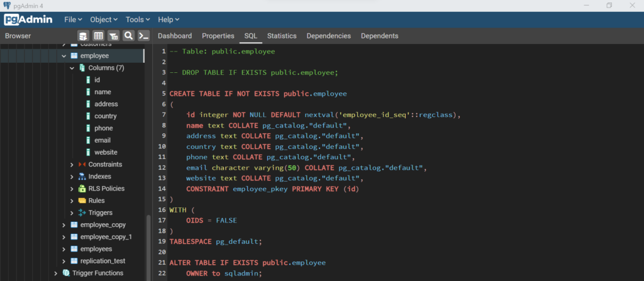This screenshot has width=644, height=281.
Task: Click 'TABLESPACE pg_default;' line in SQL
Action: coord(215,241)
